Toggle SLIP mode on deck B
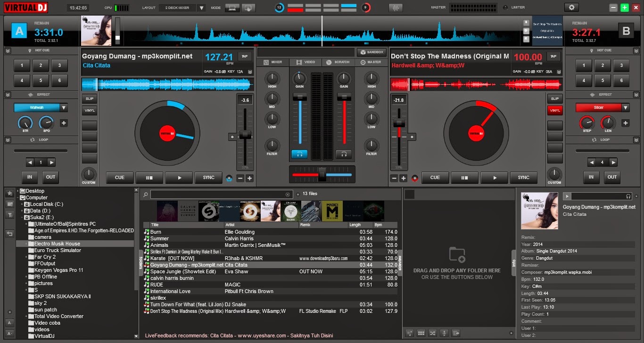 [555, 99]
